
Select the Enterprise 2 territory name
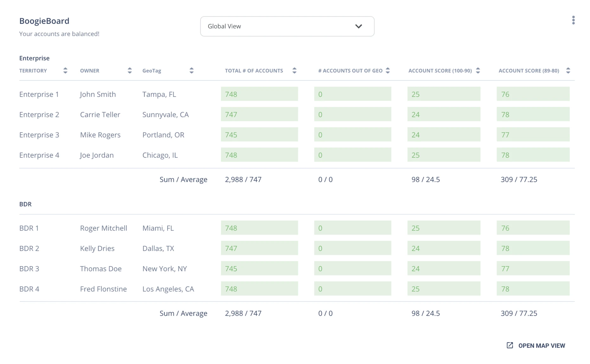click(x=39, y=114)
